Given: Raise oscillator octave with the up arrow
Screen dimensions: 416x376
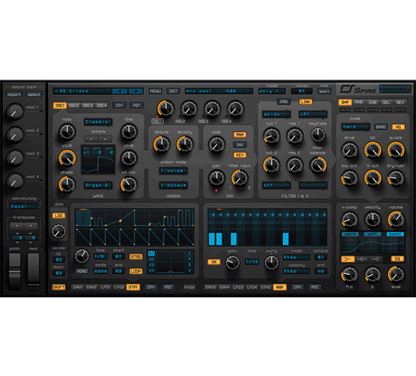Looking at the screenshot, I should coord(105,139).
